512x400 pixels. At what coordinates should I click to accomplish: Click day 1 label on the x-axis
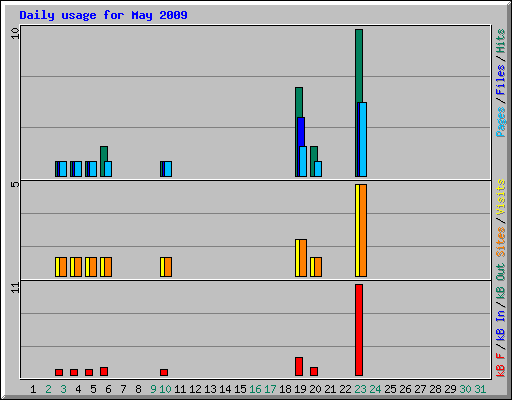(x=33, y=389)
